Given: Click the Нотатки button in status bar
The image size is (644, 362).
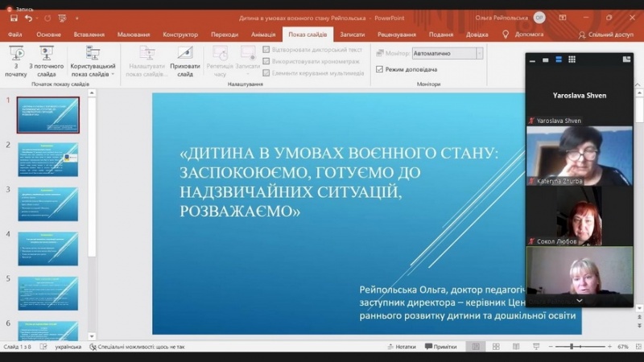Looking at the screenshot, I should pyautogui.click(x=402, y=347).
